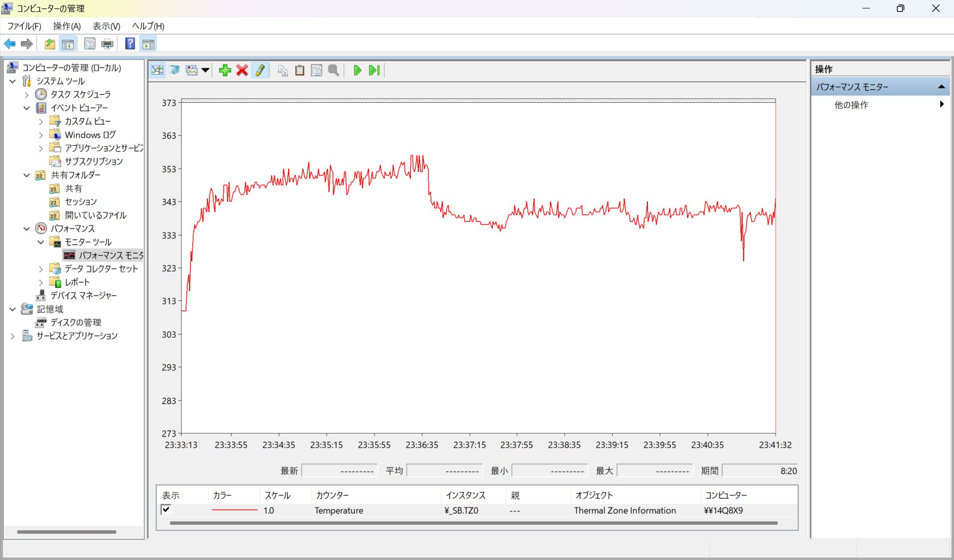Click the スケール column header
The image size is (954, 560).
coord(286,495)
